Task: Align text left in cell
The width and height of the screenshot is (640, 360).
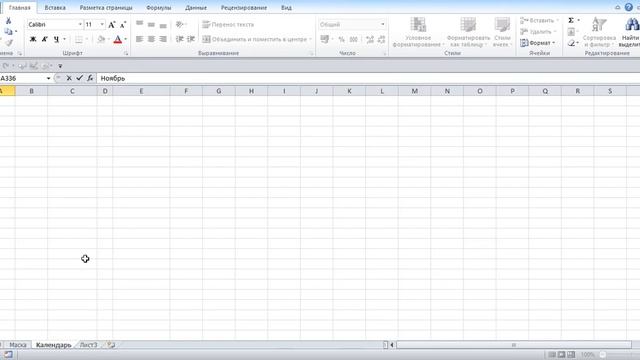Action: pos(140,39)
